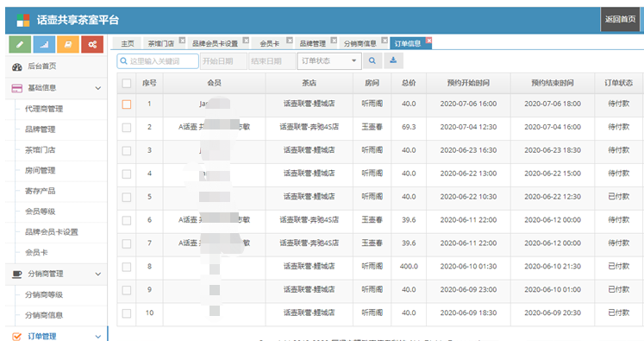The height and width of the screenshot is (341, 644).
Task: Close the 会员卡 tab
Action: pyautogui.click(x=290, y=41)
